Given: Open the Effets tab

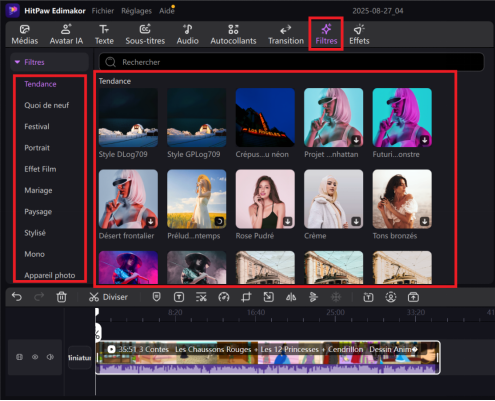Looking at the screenshot, I should (359, 34).
